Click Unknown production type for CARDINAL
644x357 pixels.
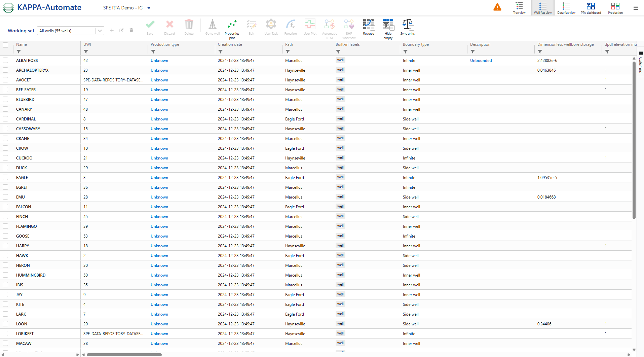coord(159,119)
